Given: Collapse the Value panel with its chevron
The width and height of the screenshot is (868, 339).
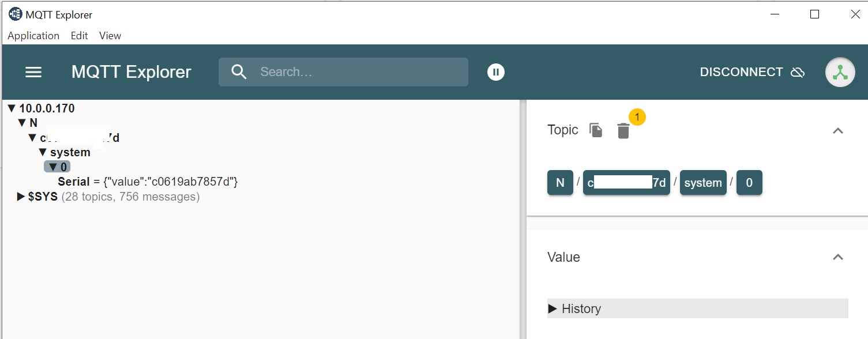Looking at the screenshot, I should pyautogui.click(x=837, y=257).
